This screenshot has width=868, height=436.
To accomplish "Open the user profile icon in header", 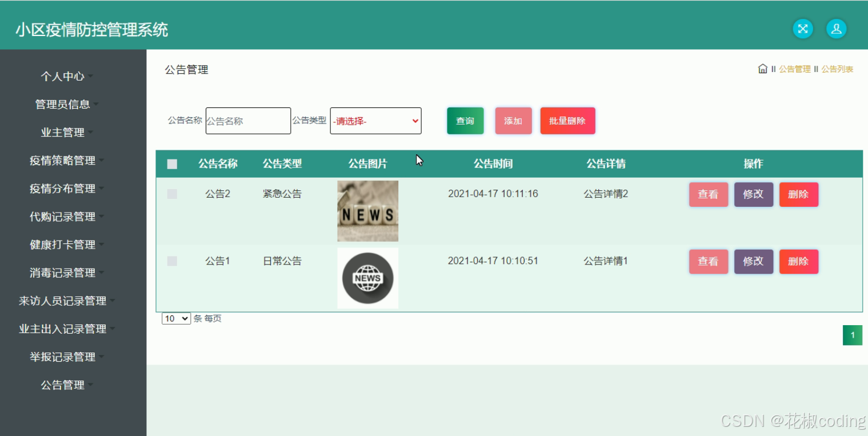I will tap(836, 29).
